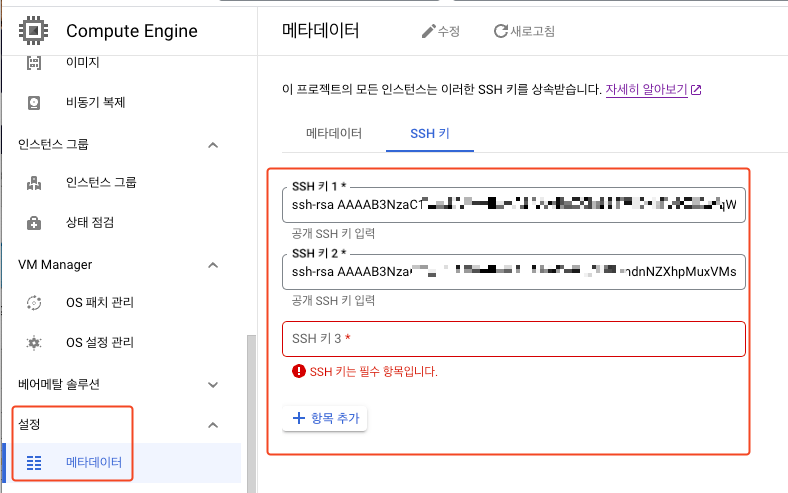Click 공개 SSH 키 입력 hint under SSH 키 1

click(x=333, y=234)
